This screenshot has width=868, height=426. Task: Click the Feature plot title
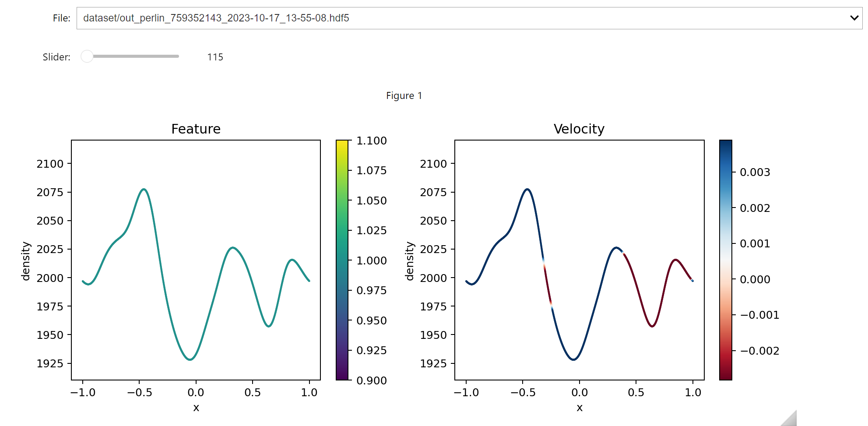click(x=196, y=129)
